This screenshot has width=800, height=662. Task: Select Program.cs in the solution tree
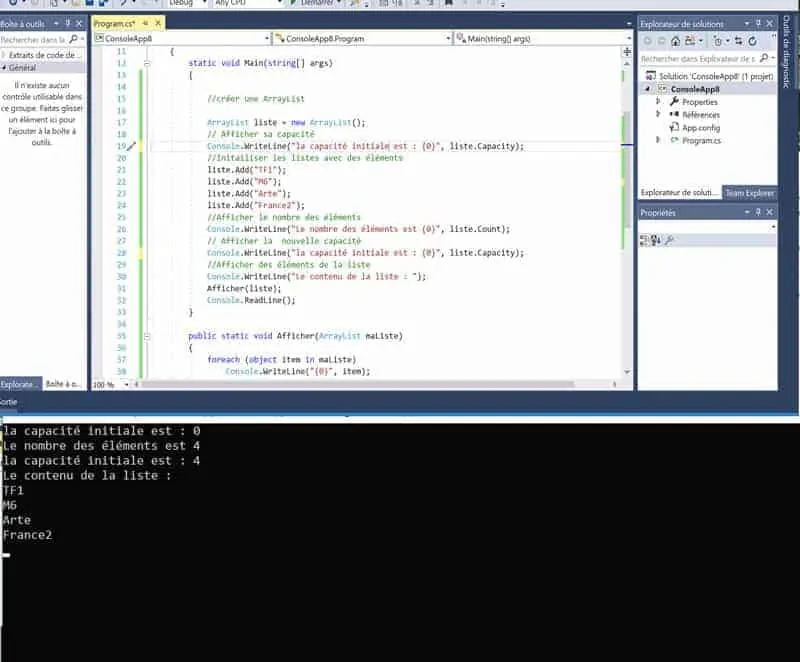pos(701,141)
